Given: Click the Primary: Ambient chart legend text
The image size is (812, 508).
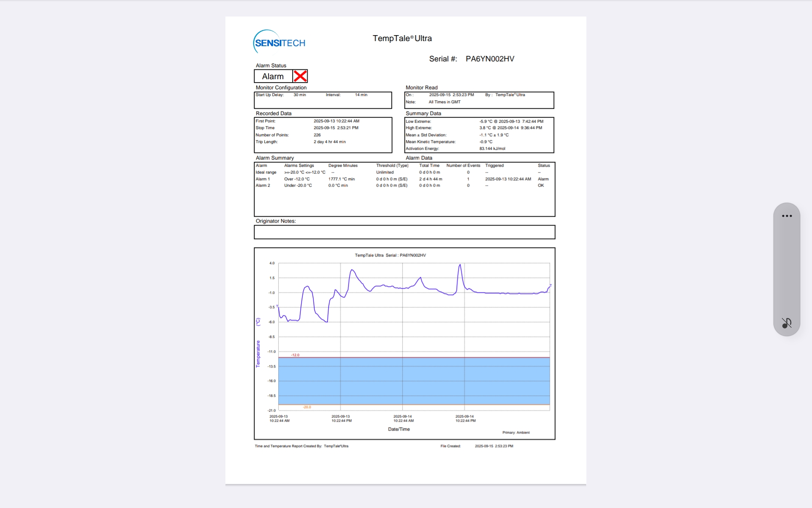Looking at the screenshot, I should [516, 433].
